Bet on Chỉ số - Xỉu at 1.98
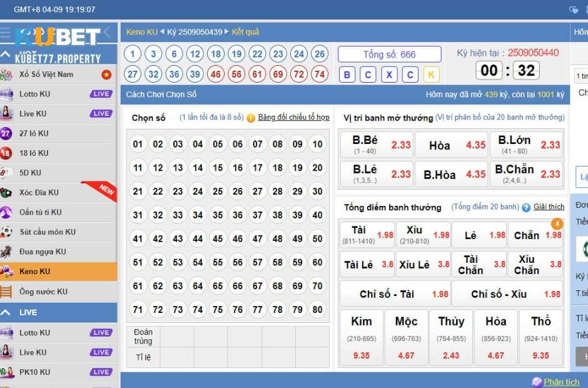Viewport: 588px width, 388px height. click(x=507, y=294)
